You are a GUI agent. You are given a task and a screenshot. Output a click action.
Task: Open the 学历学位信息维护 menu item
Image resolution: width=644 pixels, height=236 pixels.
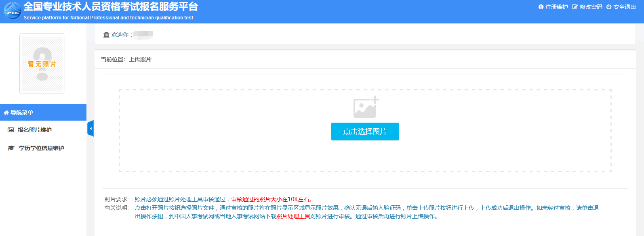point(41,148)
